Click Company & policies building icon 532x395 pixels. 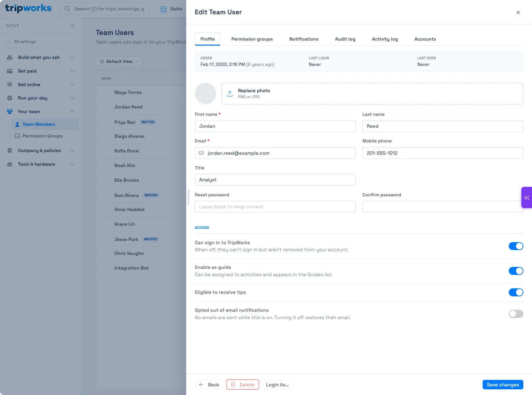10,150
